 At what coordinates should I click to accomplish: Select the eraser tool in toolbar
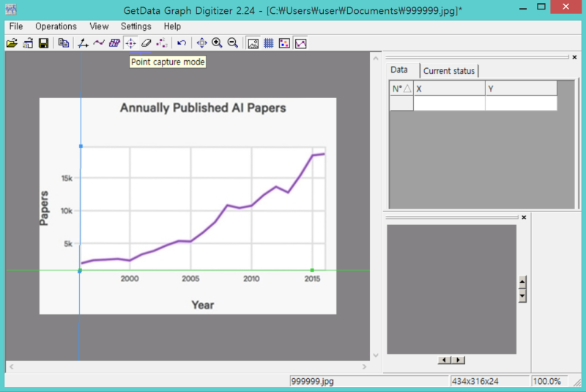(x=146, y=43)
